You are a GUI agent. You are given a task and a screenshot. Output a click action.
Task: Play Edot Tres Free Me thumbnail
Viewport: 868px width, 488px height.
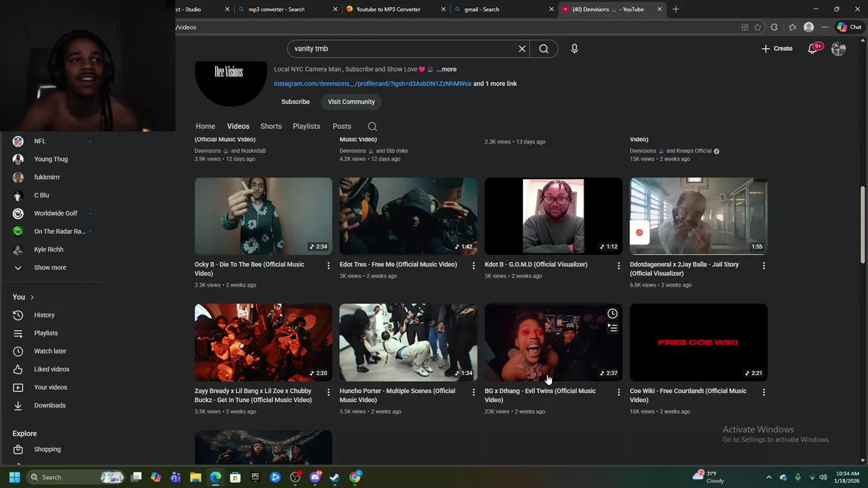[408, 216]
